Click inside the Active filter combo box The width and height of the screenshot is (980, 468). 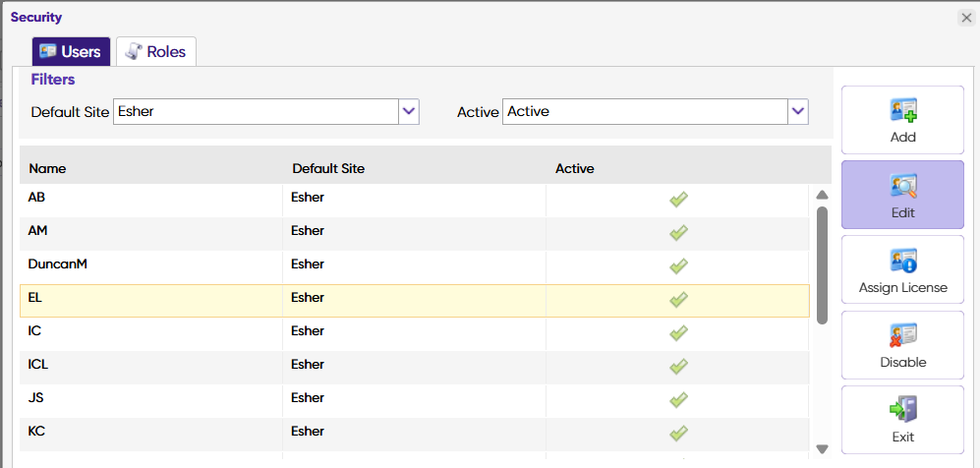(644, 111)
